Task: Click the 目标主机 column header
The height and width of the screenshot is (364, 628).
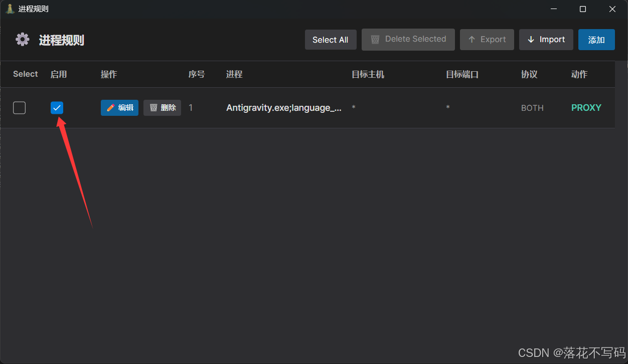Action: pyautogui.click(x=368, y=74)
